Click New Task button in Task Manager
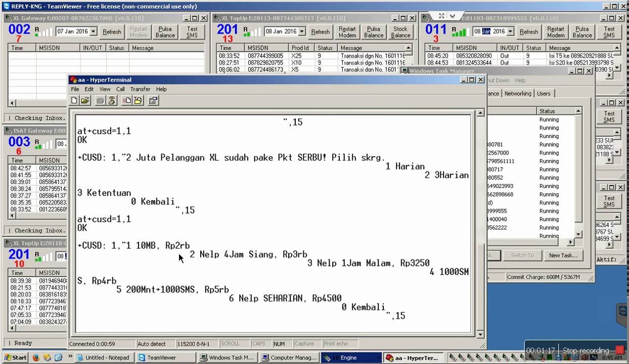Screen dimensions: 629x364 coord(563,255)
